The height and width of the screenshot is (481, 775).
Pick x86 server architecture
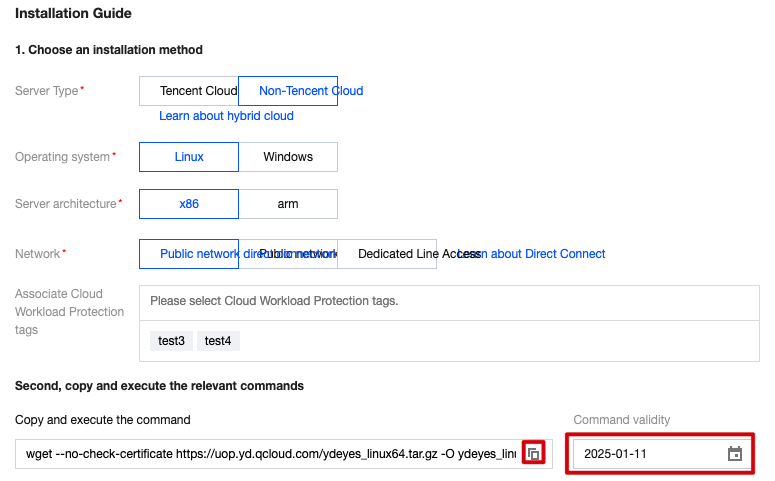click(189, 204)
